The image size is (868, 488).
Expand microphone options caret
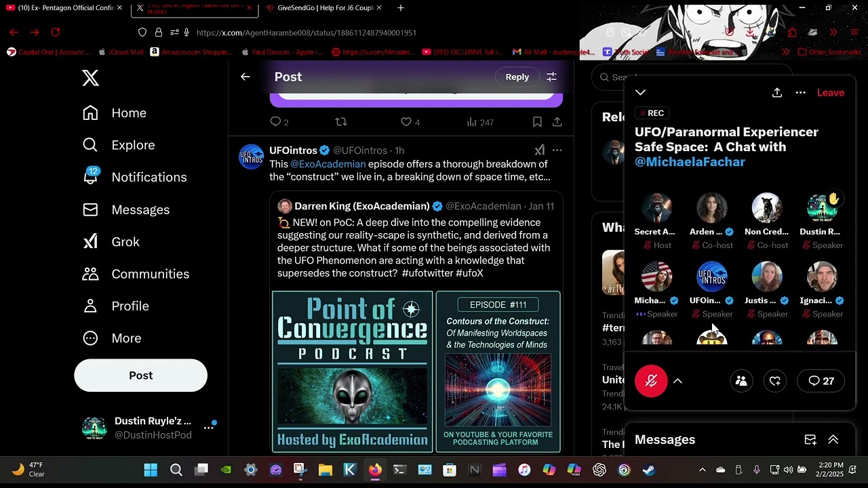(x=677, y=381)
